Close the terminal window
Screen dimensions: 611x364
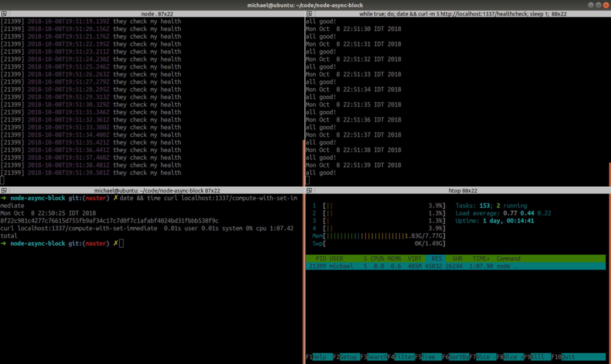(x=606, y=5)
